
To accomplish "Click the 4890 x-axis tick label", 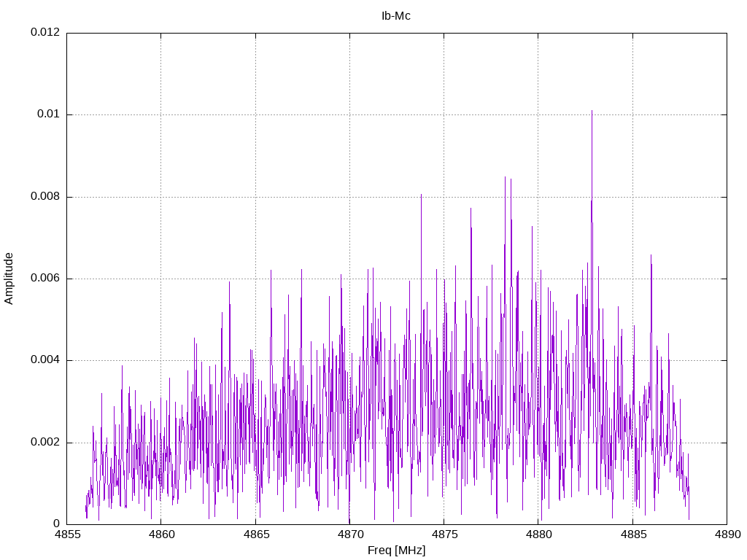I will 727,534.
